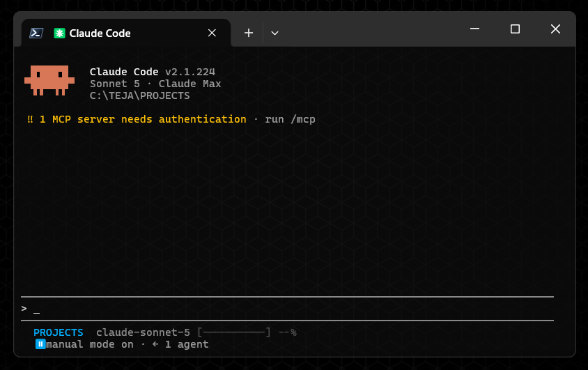This screenshot has width=588, height=370.
Task: Click the "manual mode on" status text
Action: [x=90, y=344]
